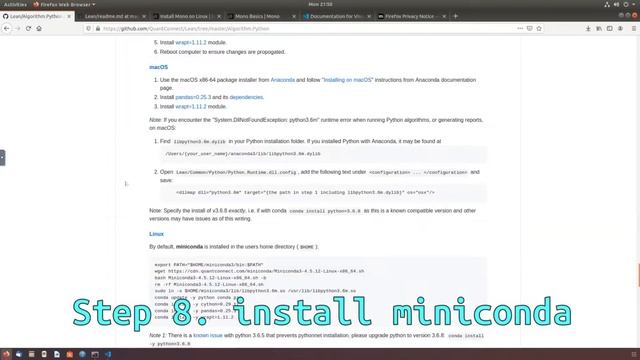Open the Help globe icon in taskbar

(82, 354)
